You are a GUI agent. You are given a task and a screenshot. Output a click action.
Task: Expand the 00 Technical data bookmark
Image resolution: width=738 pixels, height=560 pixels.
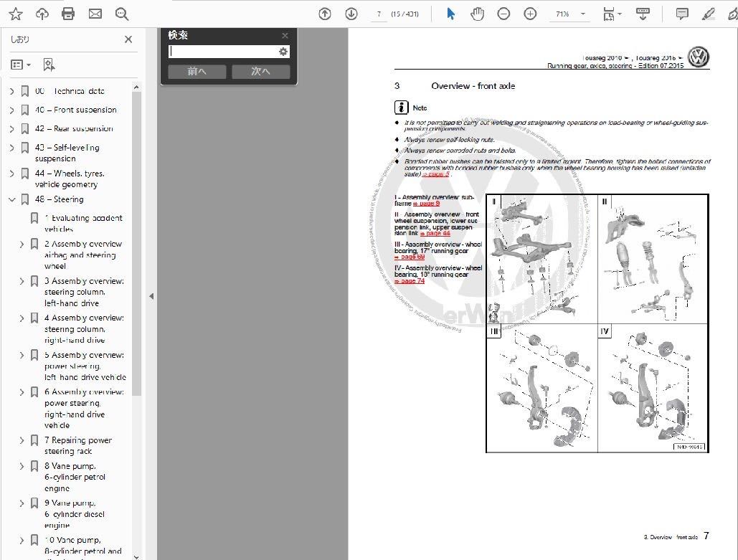pyautogui.click(x=11, y=91)
